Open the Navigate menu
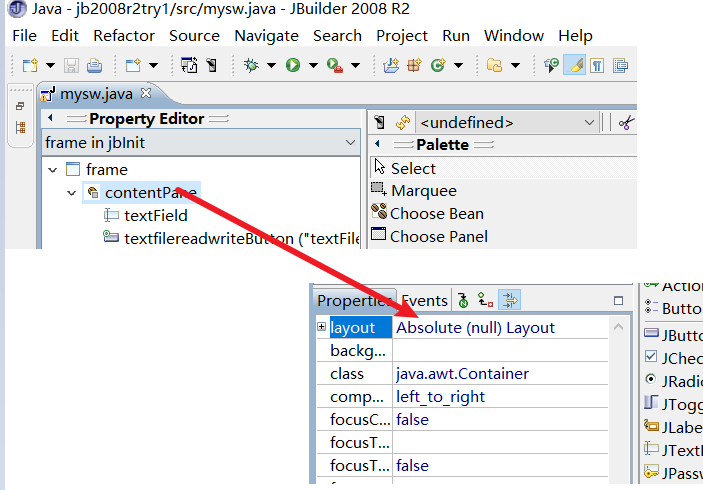The width and height of the screenshot is (703, 490). [x=266, y=36]
